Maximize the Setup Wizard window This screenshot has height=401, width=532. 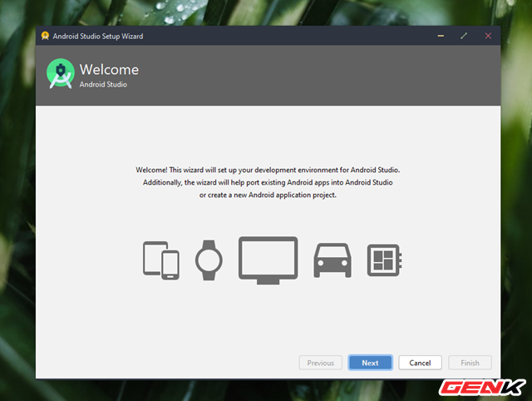[x=464, y=37]
